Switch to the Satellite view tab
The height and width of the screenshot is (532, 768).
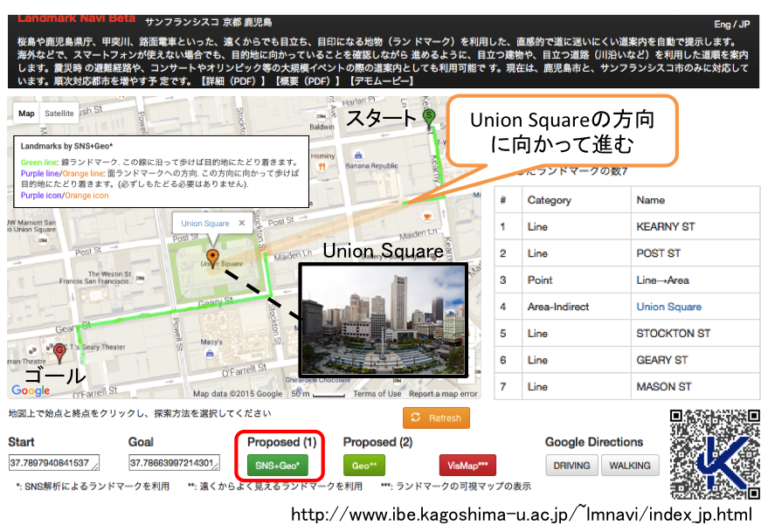tap(59, 114)
